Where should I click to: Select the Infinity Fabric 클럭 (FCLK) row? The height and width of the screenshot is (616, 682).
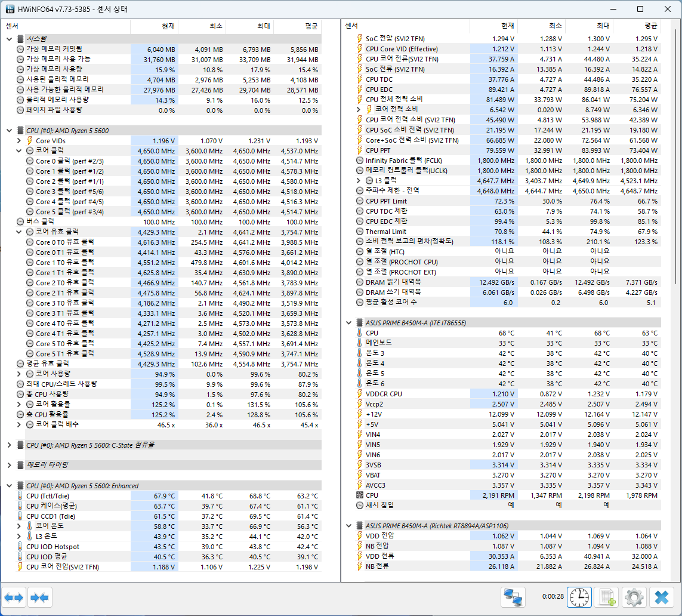point(508,161)
